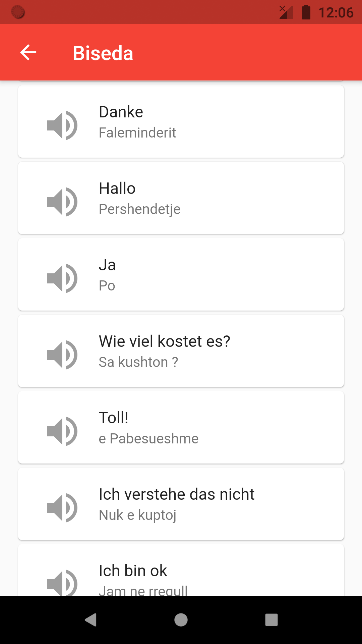The width and height of the screenshot is (362, 644).
Task: Open Android recent apps button
Action: [271, 620]
